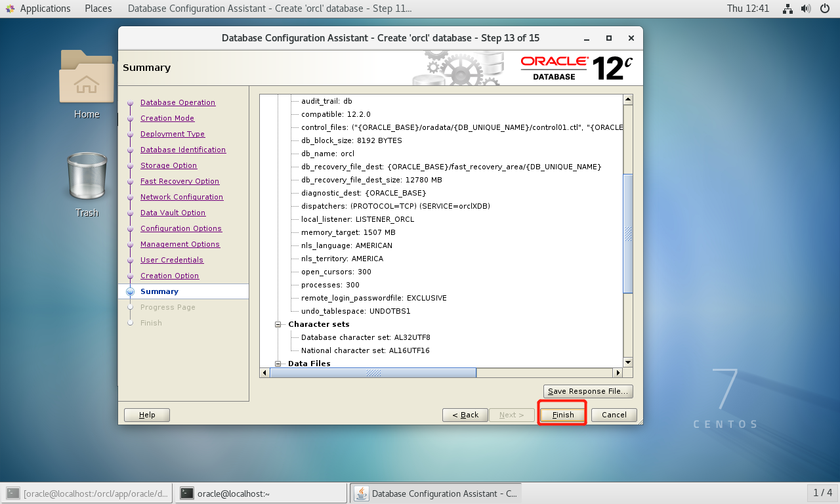The height and width of the screenshot is (504, 840).
Task: Go to the Deployment Type step
Action: click(x=173, y=134)
